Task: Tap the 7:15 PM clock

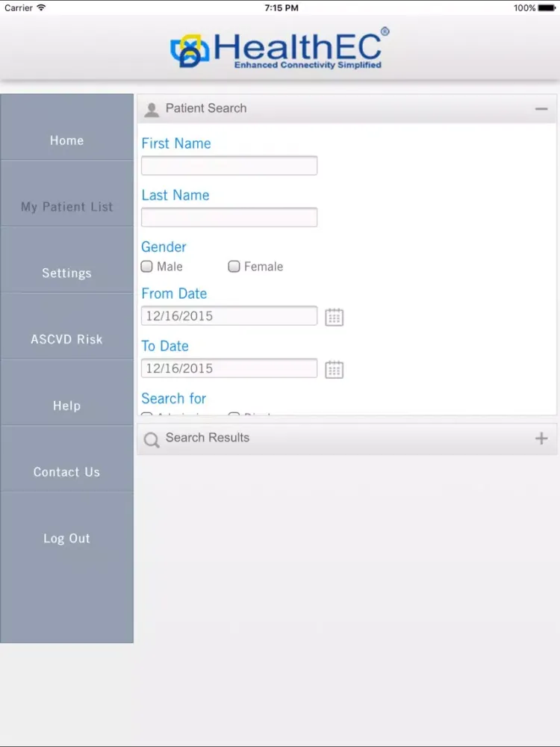Action: pyautogui.click(x=281, y=7)
